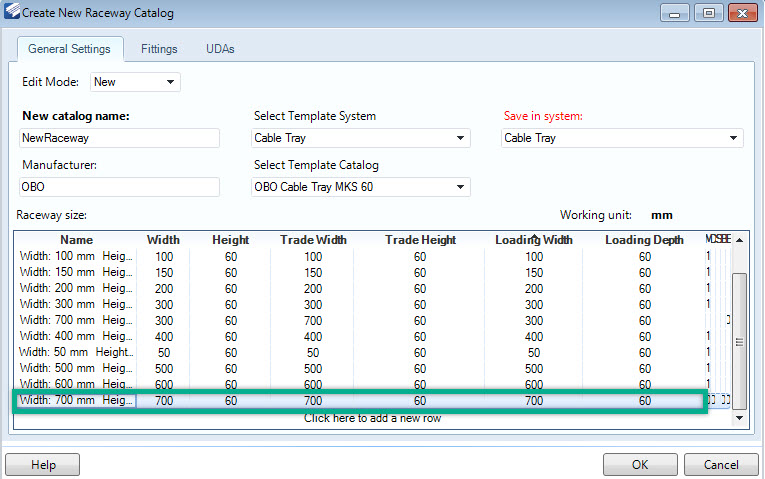Viewport: 765px width, 479px height.
Task: Click Width cell showing 400
Action: tap(164, 337)
